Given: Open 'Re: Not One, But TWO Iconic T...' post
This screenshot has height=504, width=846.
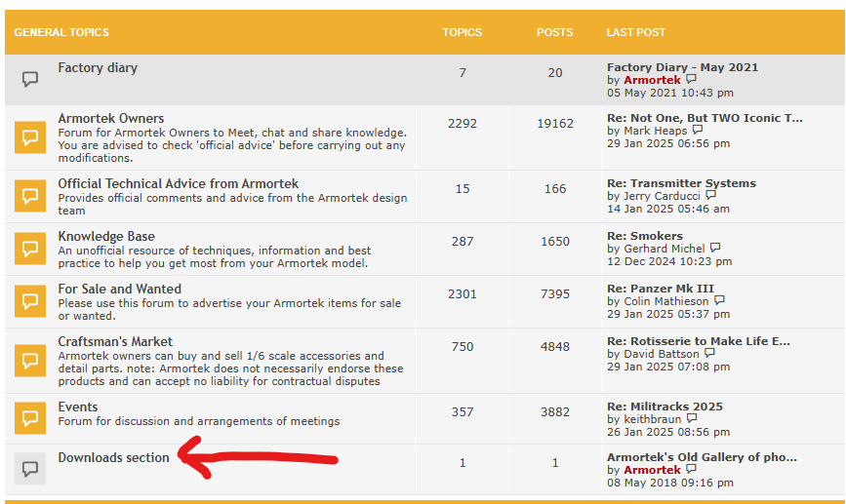Looking at the screenshot, I should [705, 118].
